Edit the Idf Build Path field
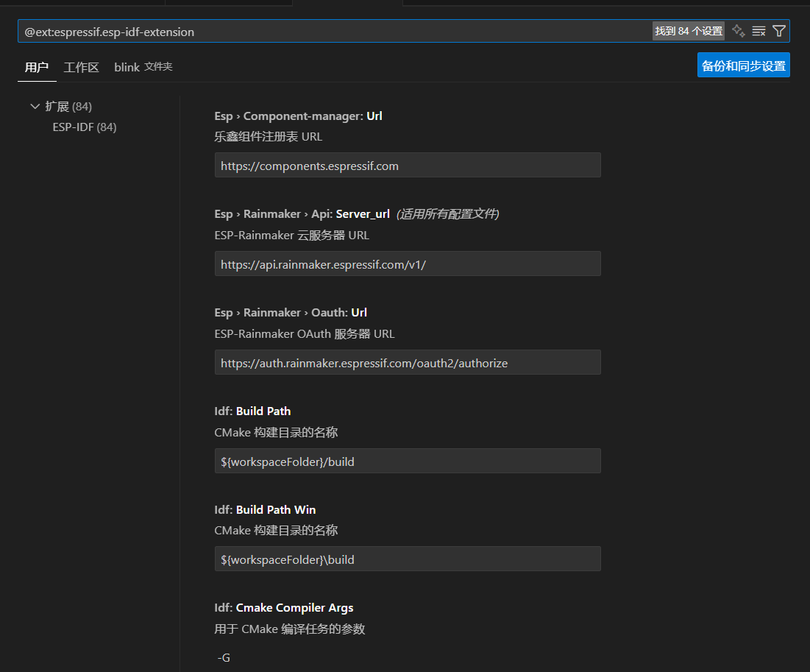The height and width of the screenshot is (672, 810). click(408, 461)
